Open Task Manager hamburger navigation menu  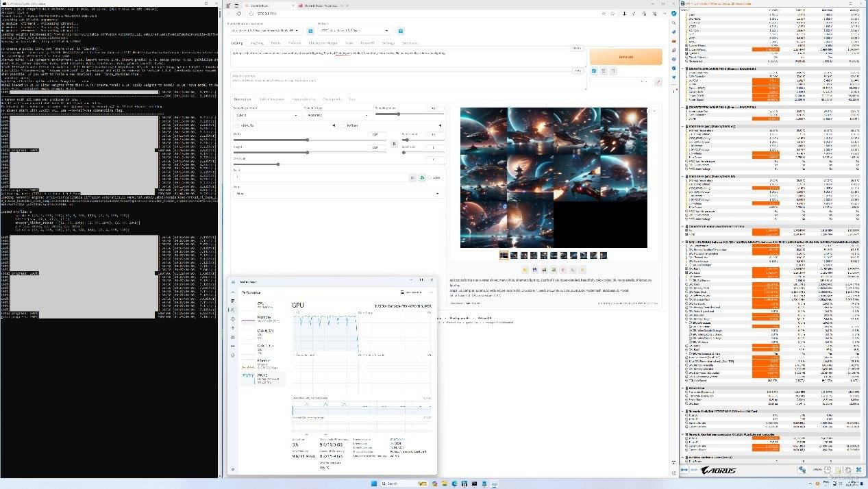[x=233, y=292]
